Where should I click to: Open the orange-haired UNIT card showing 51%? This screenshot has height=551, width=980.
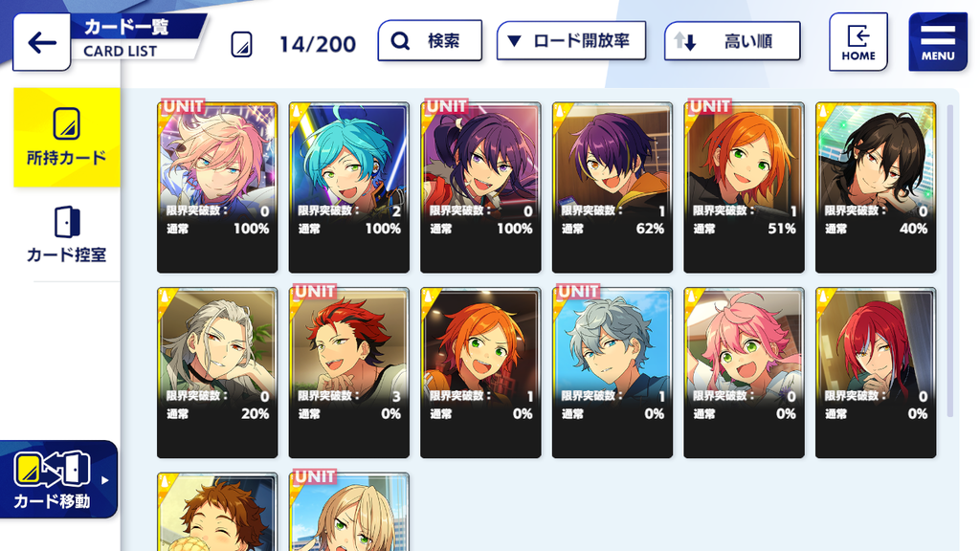[744, 187]
